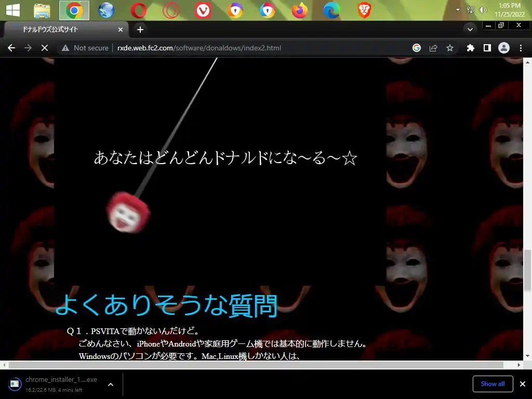532x399 pixels.
Task: Open the purple-and-yellow keyhole browser icon
Action: coord(235,10)
